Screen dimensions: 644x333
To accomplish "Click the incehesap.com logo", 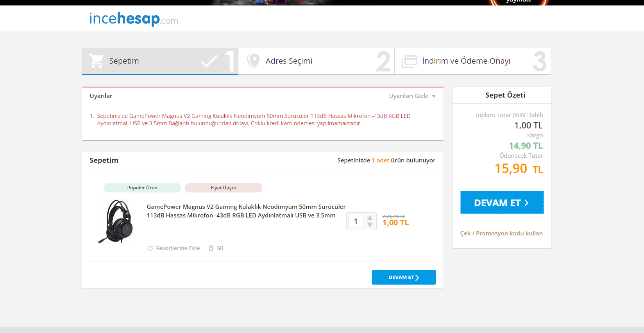I will pos(134,19).
